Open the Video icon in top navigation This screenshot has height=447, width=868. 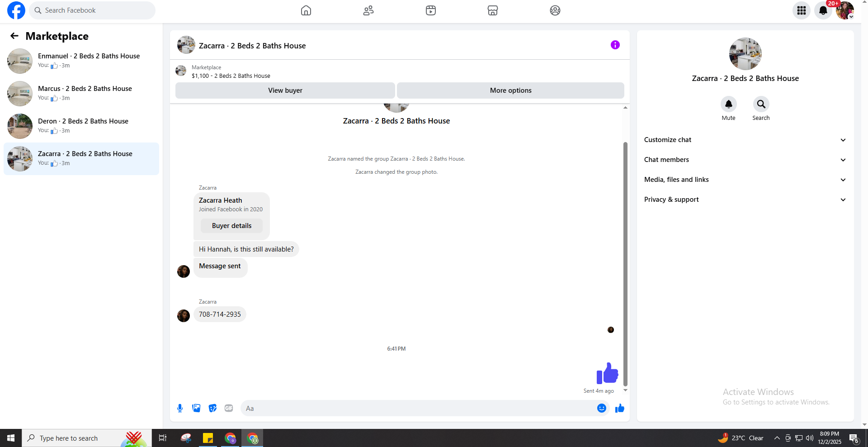[431, 10]
